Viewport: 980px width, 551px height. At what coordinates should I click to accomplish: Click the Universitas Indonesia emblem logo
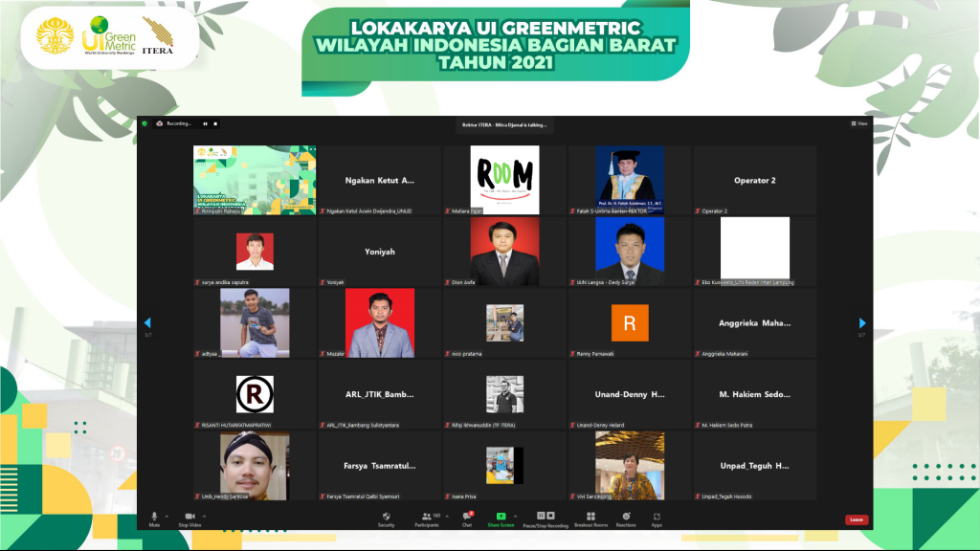tap(55, 35)
